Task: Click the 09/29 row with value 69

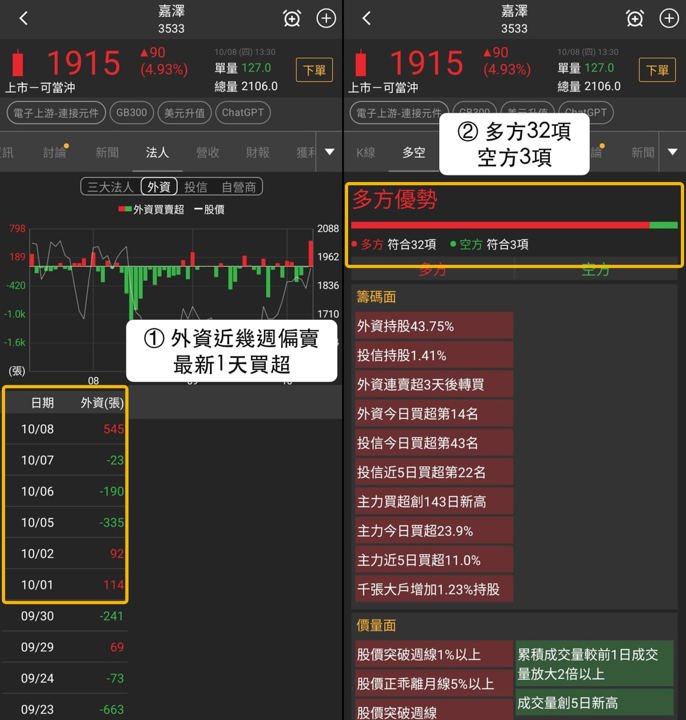Action: pos(65,647)
